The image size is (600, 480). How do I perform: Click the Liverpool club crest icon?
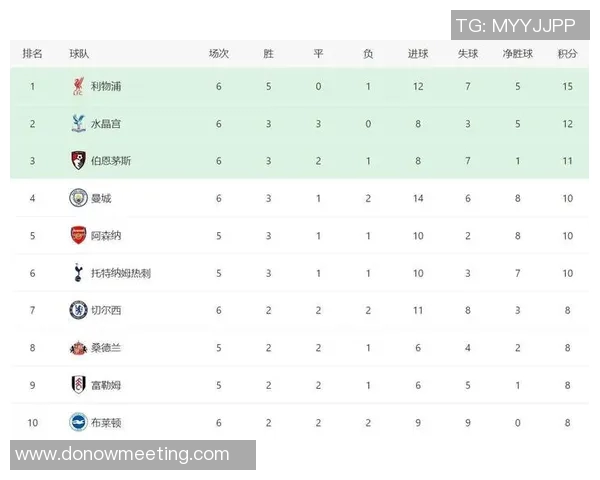click(78, 86)
